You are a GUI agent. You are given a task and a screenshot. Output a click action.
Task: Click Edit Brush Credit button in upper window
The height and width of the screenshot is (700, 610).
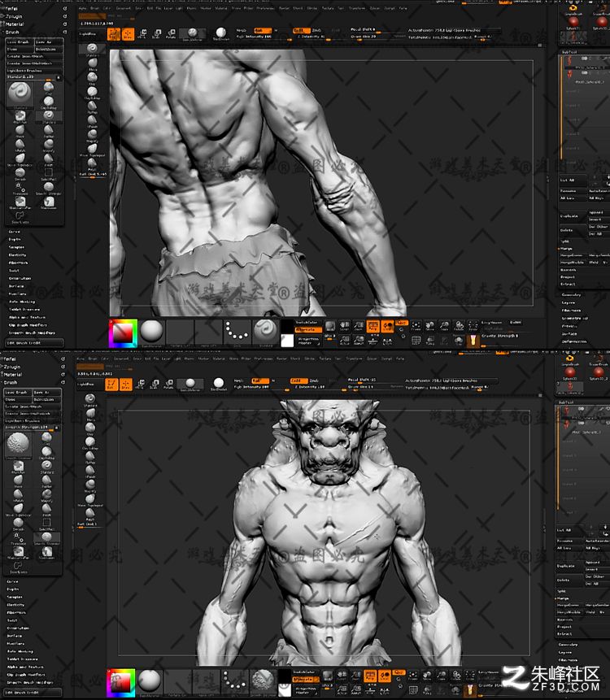35,343
